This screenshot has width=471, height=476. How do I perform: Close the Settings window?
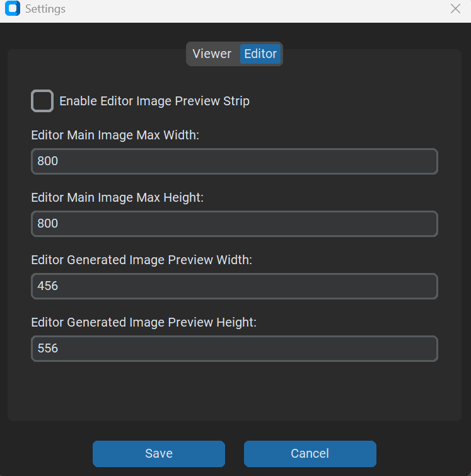pos(455,9)
